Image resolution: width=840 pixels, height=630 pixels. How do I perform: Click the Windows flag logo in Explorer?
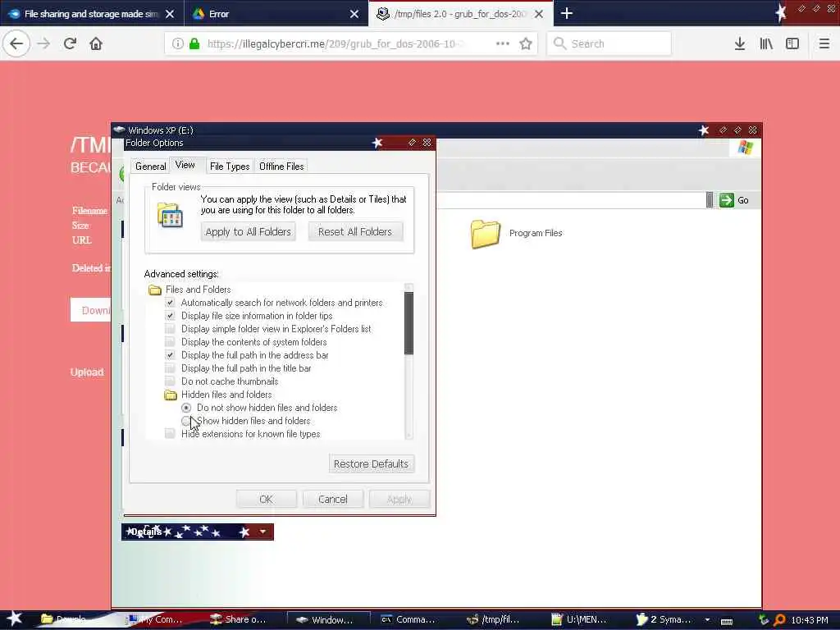tap(746, 148)
